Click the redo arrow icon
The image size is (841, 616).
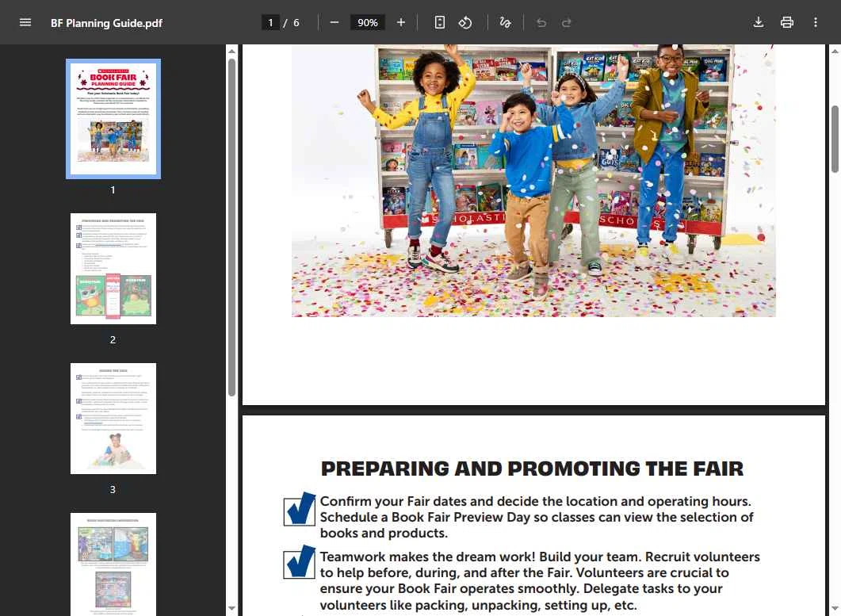tap(567, 22)
